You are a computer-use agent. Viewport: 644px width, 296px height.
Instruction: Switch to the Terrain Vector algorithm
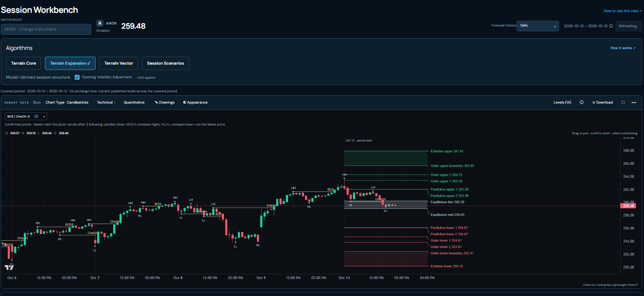click(x=119, y=64)
